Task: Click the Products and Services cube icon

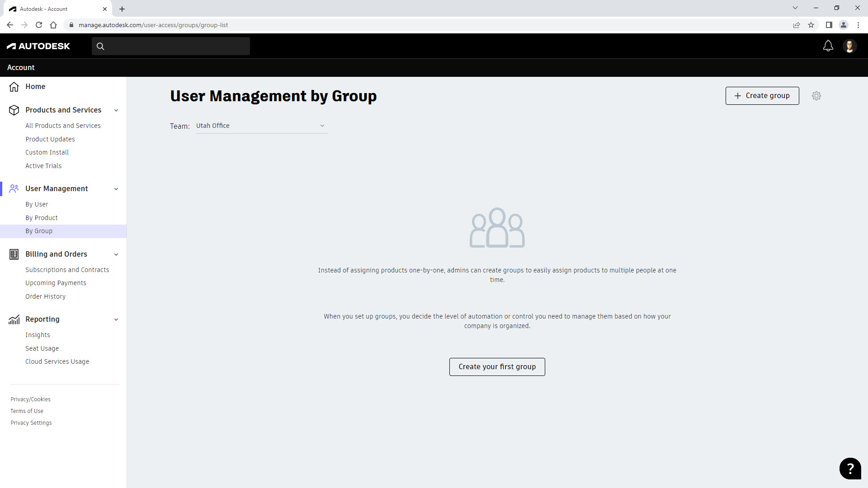Action: (14, 110)
